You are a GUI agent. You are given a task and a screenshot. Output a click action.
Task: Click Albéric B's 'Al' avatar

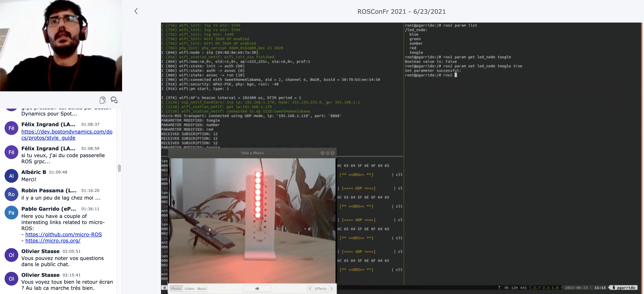pyautogui.click(x=11, y=176)
